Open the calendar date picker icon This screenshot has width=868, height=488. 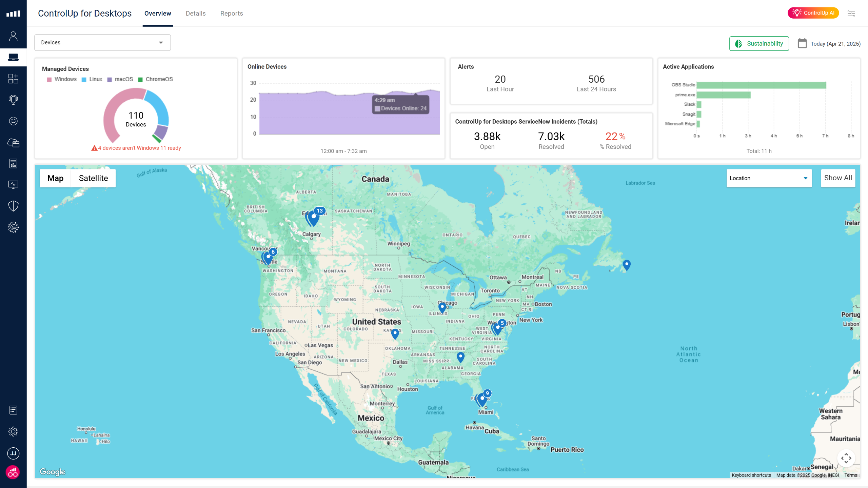click(x=802, y=43)
